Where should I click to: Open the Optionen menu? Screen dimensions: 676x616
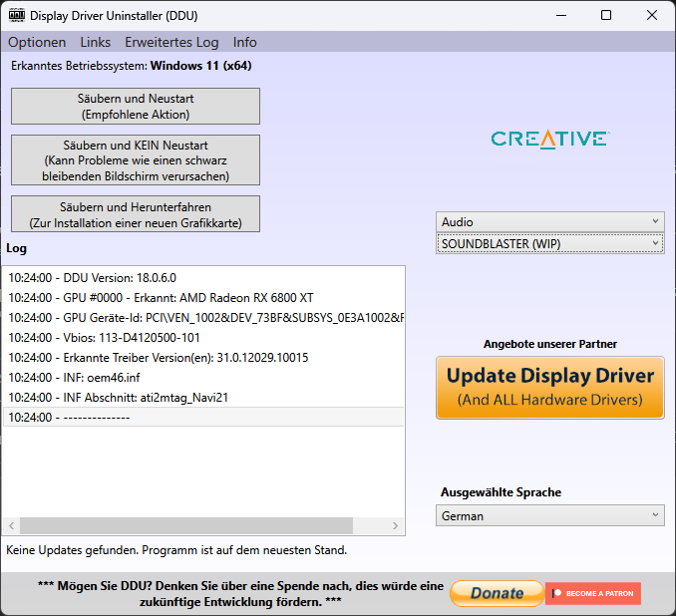(x=37, y=42)
